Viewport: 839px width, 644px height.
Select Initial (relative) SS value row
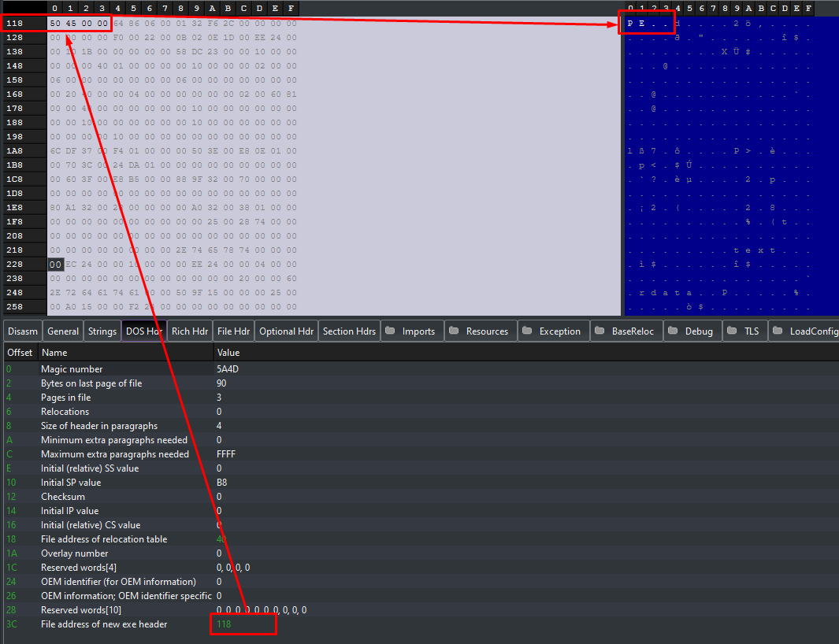pos(421,468)
